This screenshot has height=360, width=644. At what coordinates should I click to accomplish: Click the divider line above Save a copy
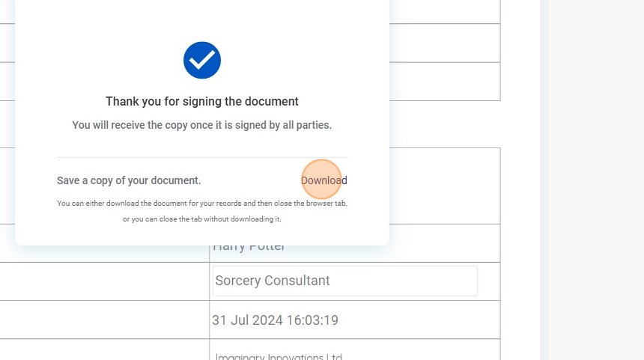tap(202, 157)
